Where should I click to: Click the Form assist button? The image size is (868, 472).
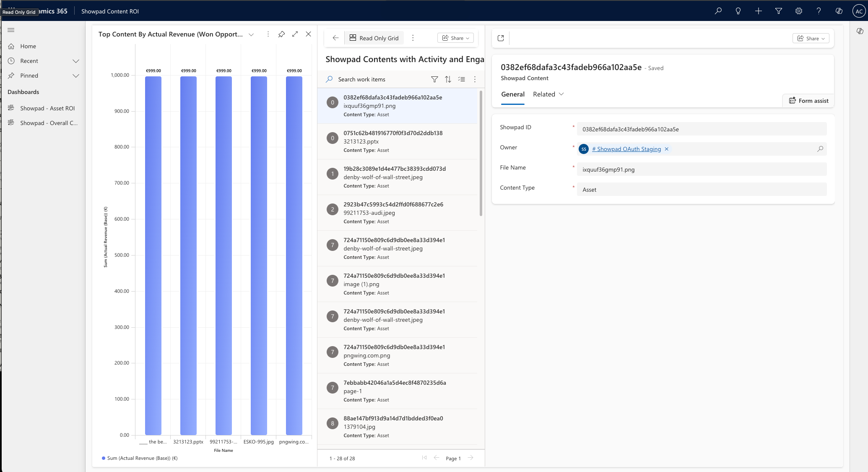808,101
